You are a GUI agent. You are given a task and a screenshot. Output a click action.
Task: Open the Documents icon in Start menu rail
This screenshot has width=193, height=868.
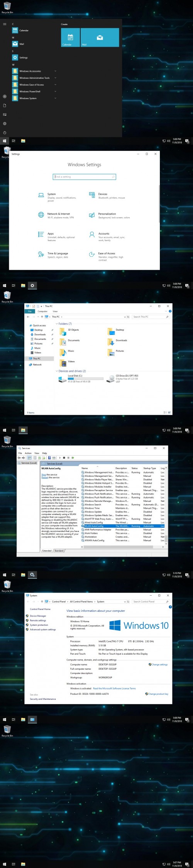point(5,105)
